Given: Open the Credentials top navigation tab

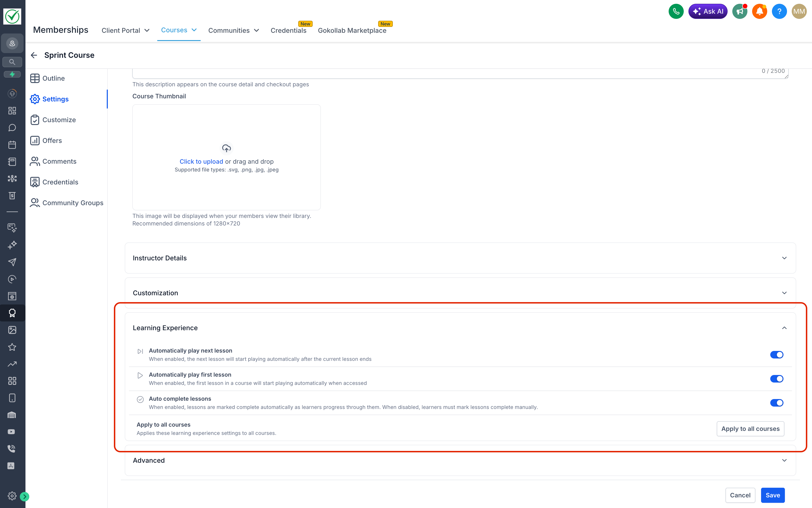Looking at the screenshot, I should pos(288,30).
